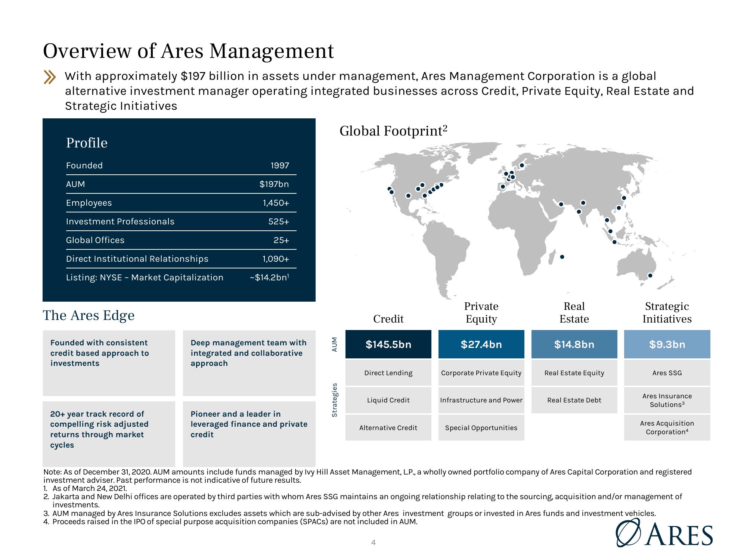Click the $9.3bn Strategic Initiatives AUM box
The width and height of the screenshot is (747, 560).
[x=667, y=344]
